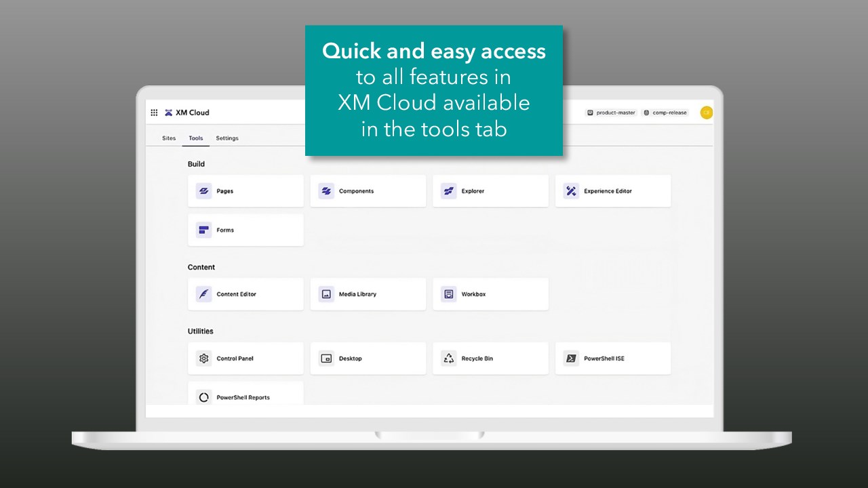The height and width of the screenshot is (488, 868).
Task: Click the Workbox icon
Action: [x=449, y=294]
